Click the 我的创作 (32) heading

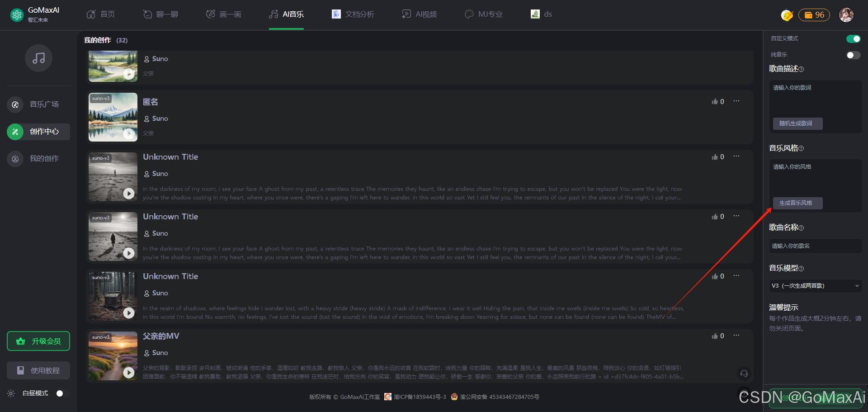pos(106,40)
